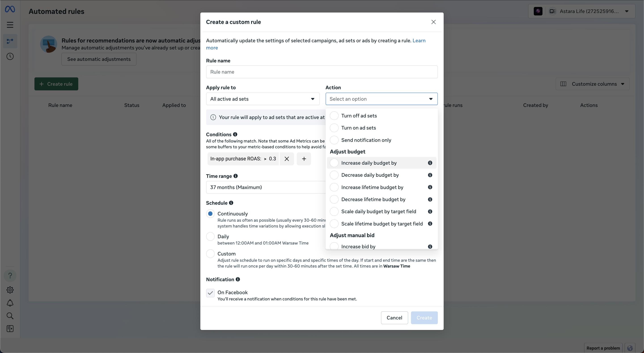Viewport: 644px width, 353px height.
Task: Choose the Send notification only action
Action: (334, 140)
